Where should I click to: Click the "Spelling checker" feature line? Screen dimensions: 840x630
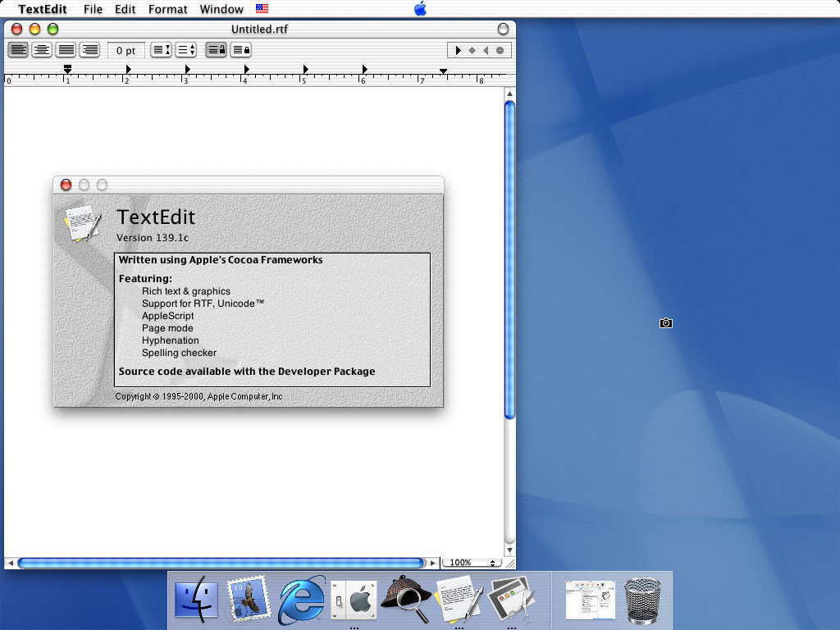[179, 353]
